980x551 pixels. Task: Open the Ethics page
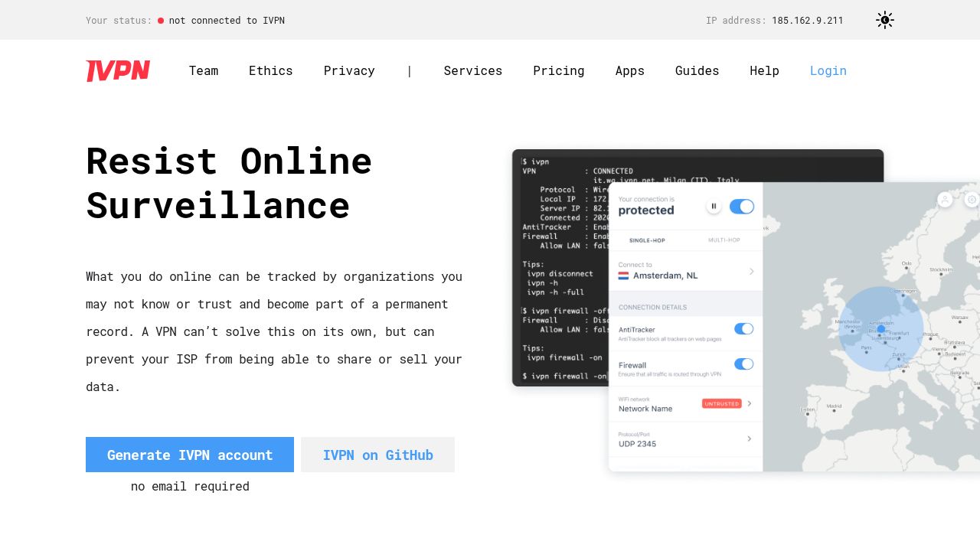[x=271, y=70]
